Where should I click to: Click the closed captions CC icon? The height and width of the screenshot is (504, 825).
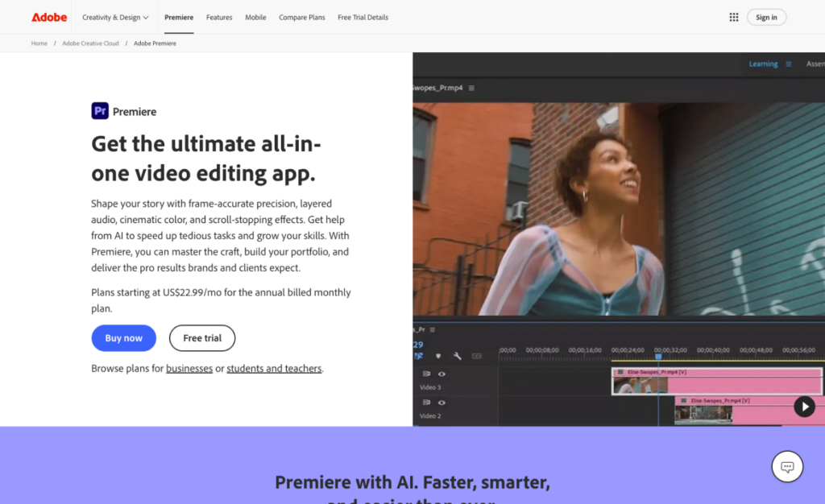coord(476,356)
